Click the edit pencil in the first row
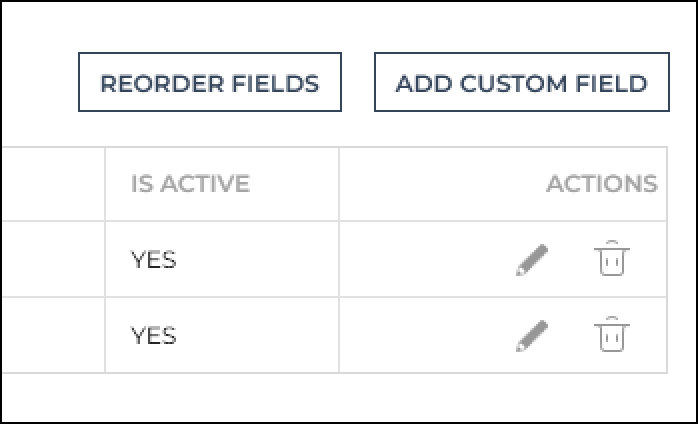The height and width of the screenshot is (424, 698). [x=532, y=260]
